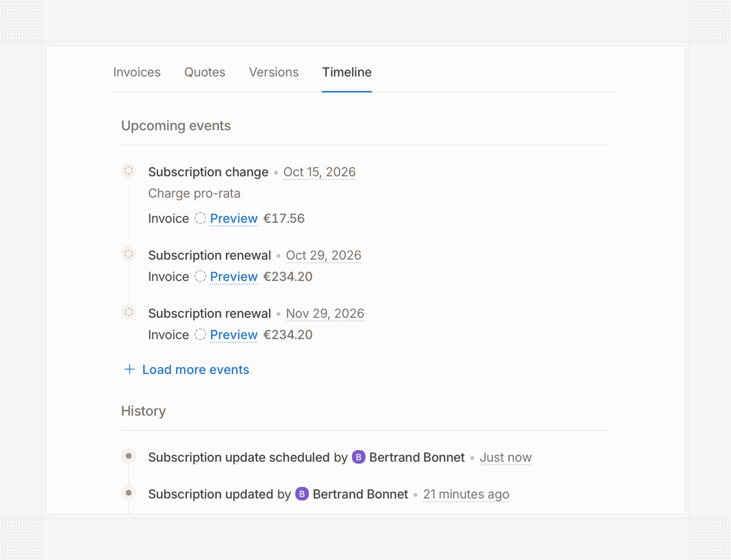
Task: Click 'Invoice' label under Oct 29 renewal
Action: (x=168, y=277)
